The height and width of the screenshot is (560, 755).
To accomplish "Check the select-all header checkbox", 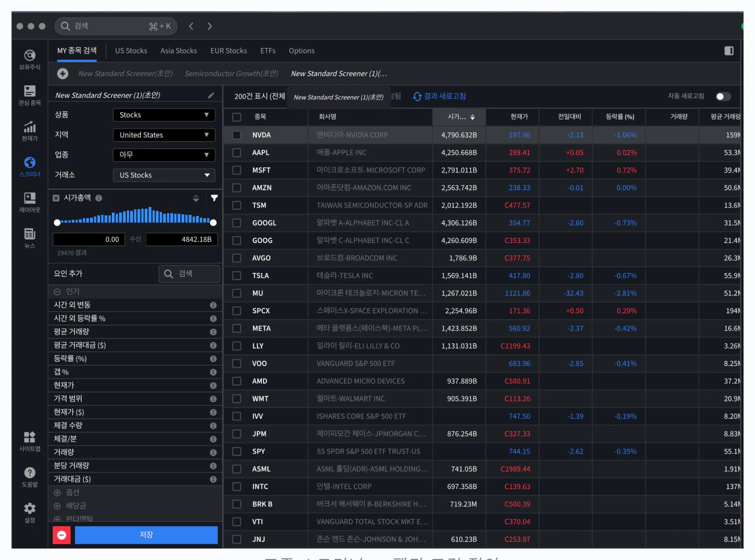I will click(237, 117).
